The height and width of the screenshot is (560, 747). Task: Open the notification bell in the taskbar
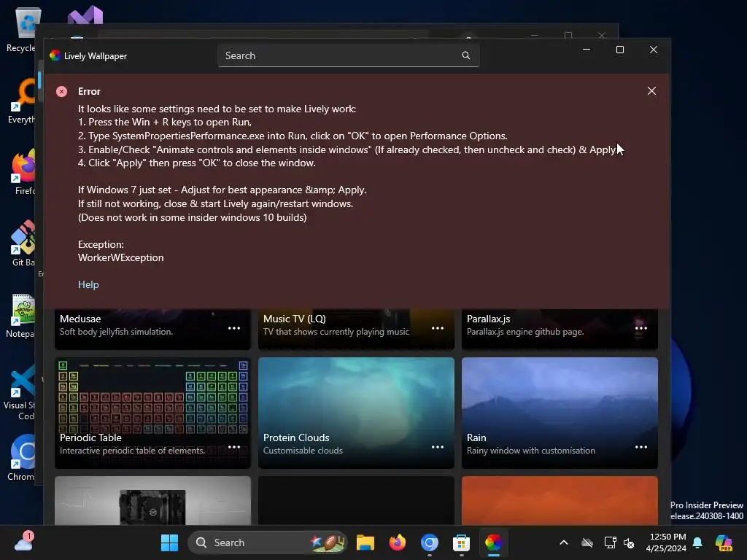[x=697, y=542]
